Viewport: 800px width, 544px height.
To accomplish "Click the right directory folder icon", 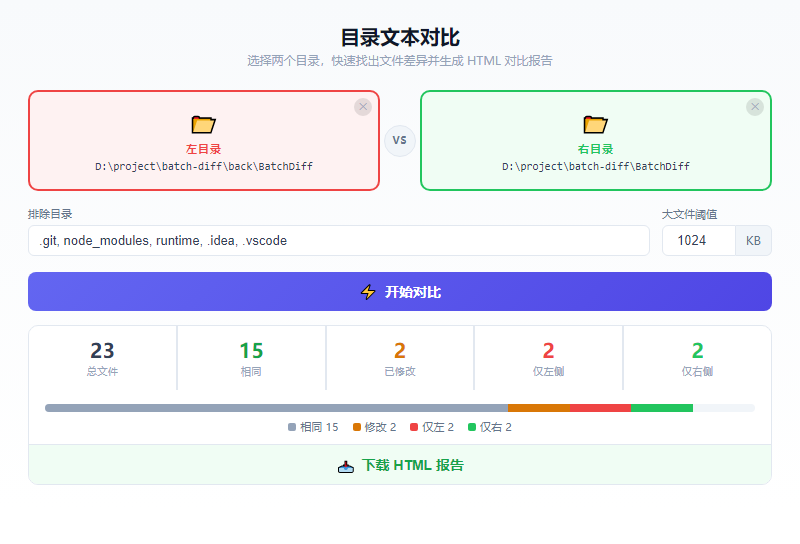I will pyautogui.click(x=595, y=125).
